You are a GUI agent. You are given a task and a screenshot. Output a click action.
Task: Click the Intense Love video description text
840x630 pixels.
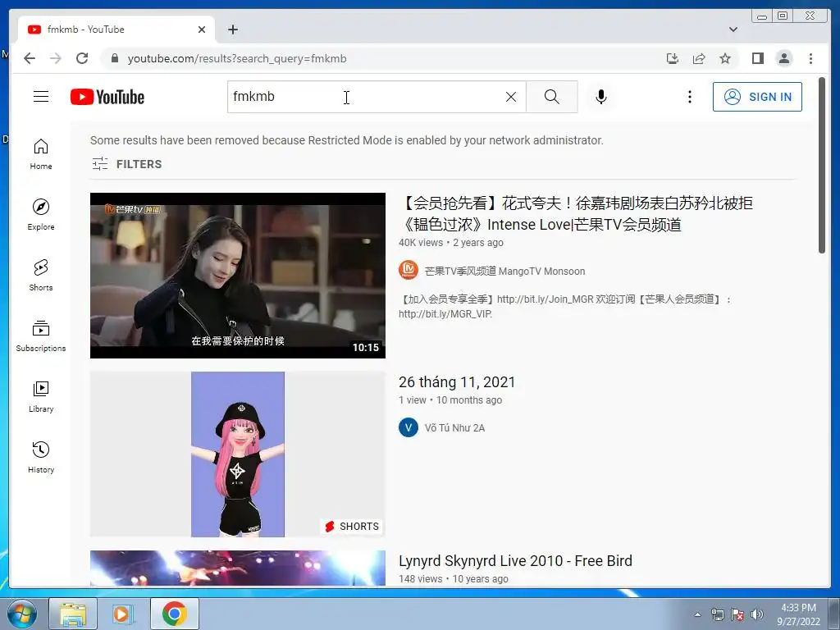point(565,307)
